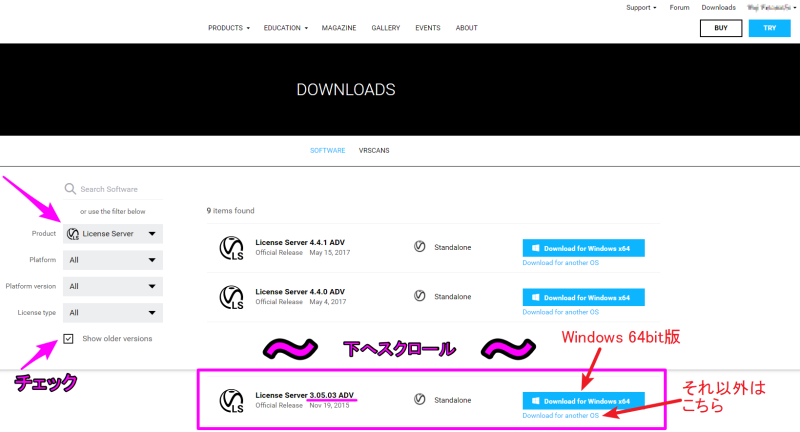
Task: Open the GALLERY page
Action: tap(386, 28)
